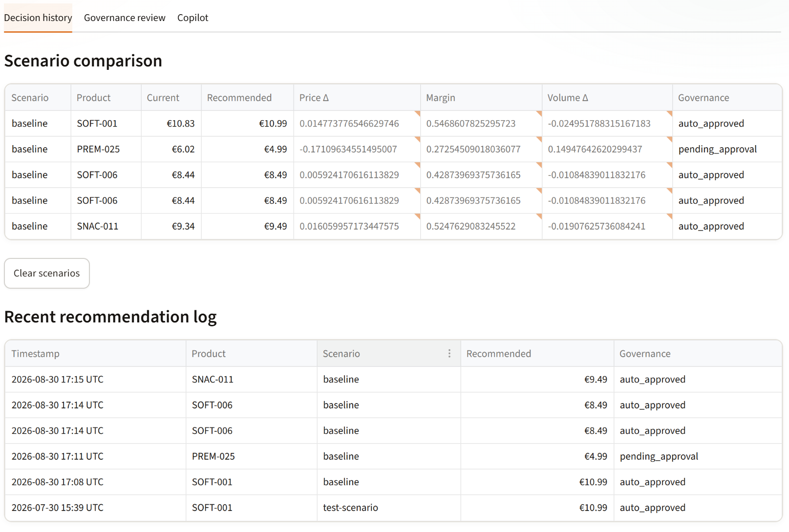Click margin value 0.5468607825295723
Viewport: 789px width, 532px height.
481,124
